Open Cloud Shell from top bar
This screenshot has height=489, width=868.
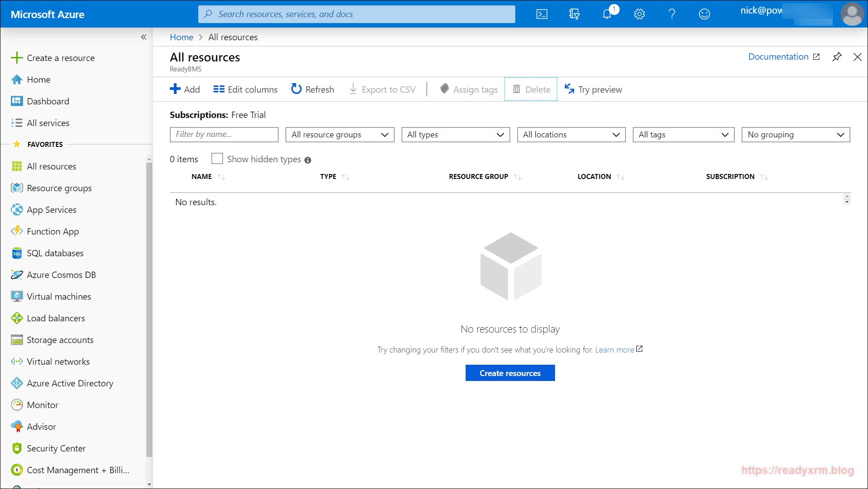point(541,14)
